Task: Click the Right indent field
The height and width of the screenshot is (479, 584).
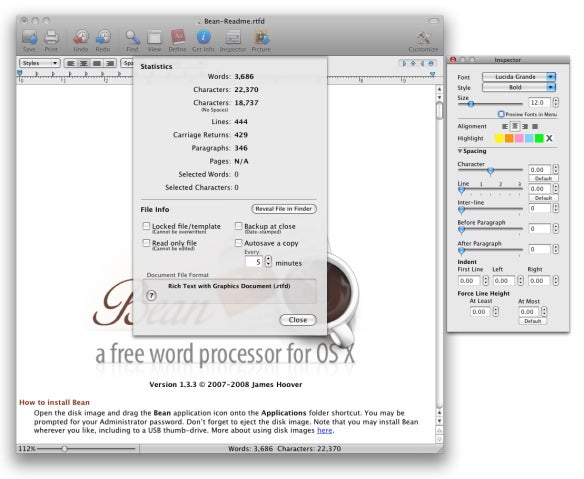Action: (539, 280)
